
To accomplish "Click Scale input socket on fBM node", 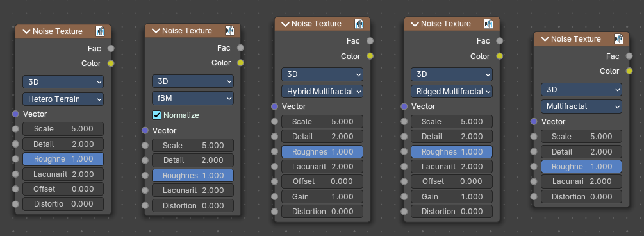I will 145,145.
